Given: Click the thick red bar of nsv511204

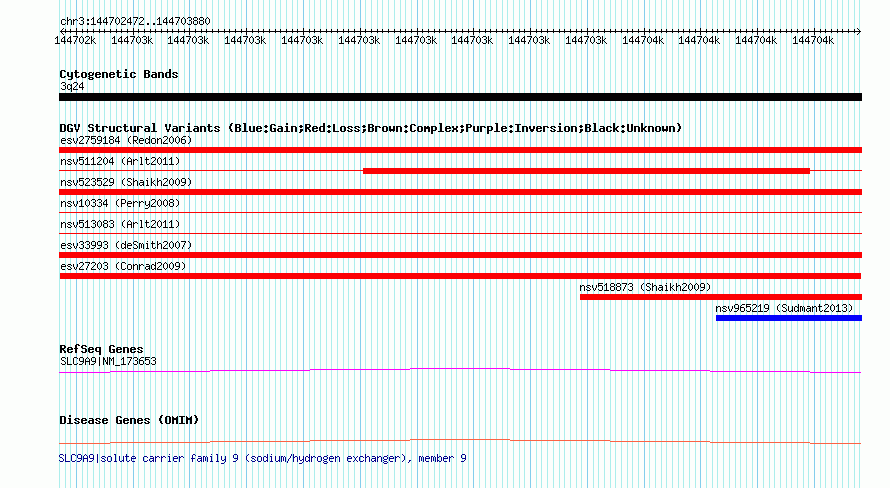Looking at the screenshot, I should pyautogui.click(x=586, y=171).
